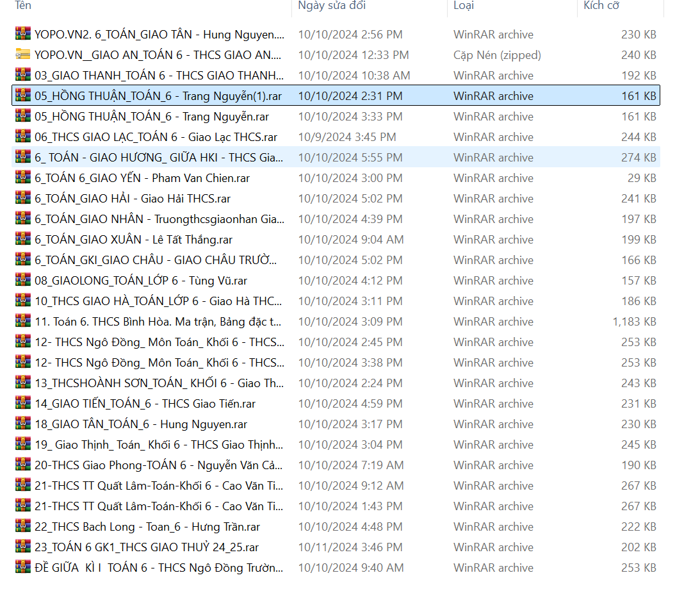Select the 03_GIAO THANH_TOÁN 6 archive file
700x589 pixels.
(x=159, y=76)
